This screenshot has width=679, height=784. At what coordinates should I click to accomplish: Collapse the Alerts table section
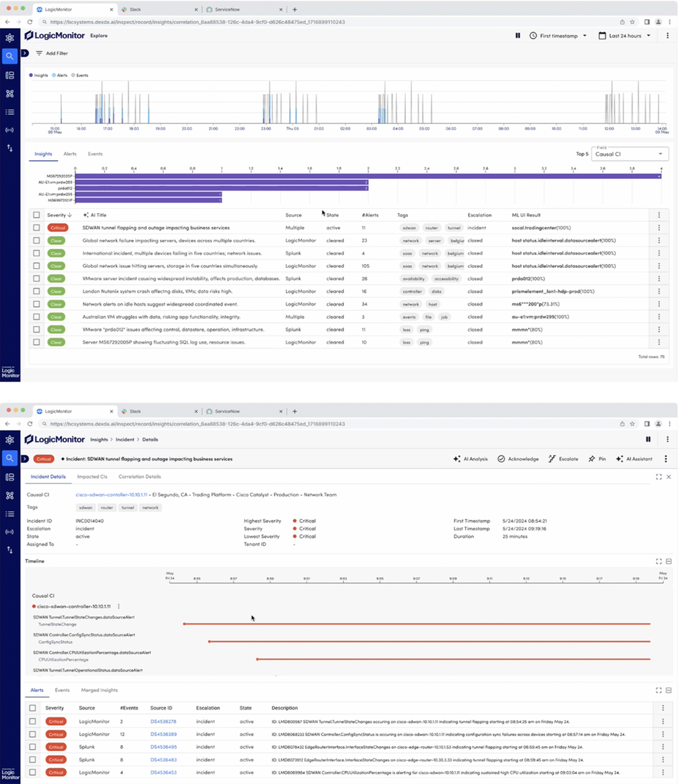point(669,690)
